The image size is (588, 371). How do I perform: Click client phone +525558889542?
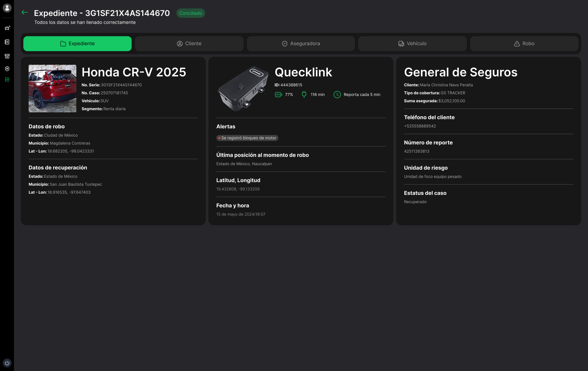point(420,126)
